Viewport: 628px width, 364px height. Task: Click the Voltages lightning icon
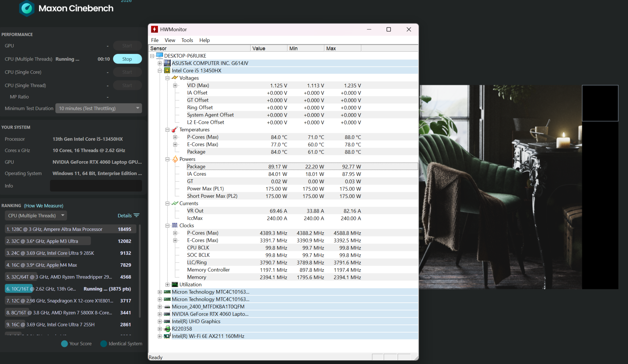175,78
